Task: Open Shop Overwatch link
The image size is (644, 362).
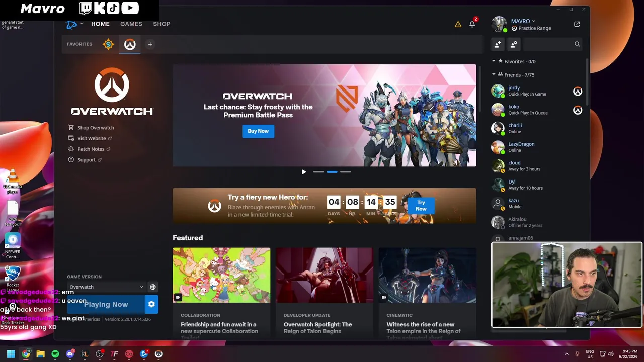Action: (x=91, y=128)
